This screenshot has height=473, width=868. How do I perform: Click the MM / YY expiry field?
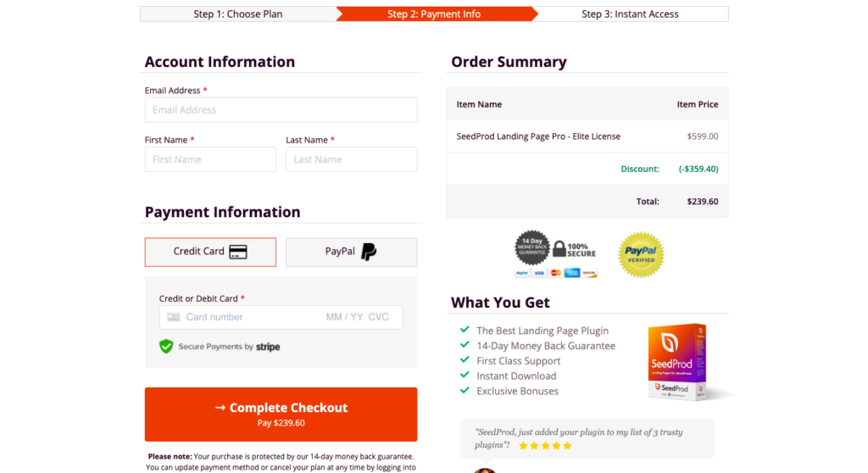coord(344,317)
